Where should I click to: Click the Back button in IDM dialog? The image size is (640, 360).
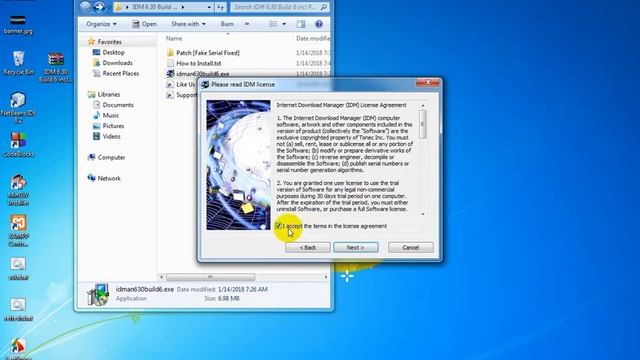tap(308, 247)
